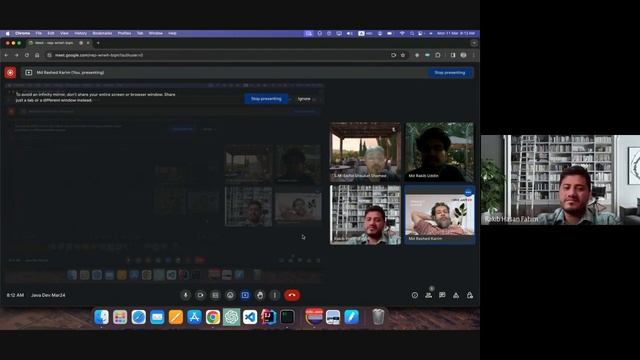Open Pages from the Dock
This screenshot has height=360, width=640.
pyautogui.click(x=176, y=317)
